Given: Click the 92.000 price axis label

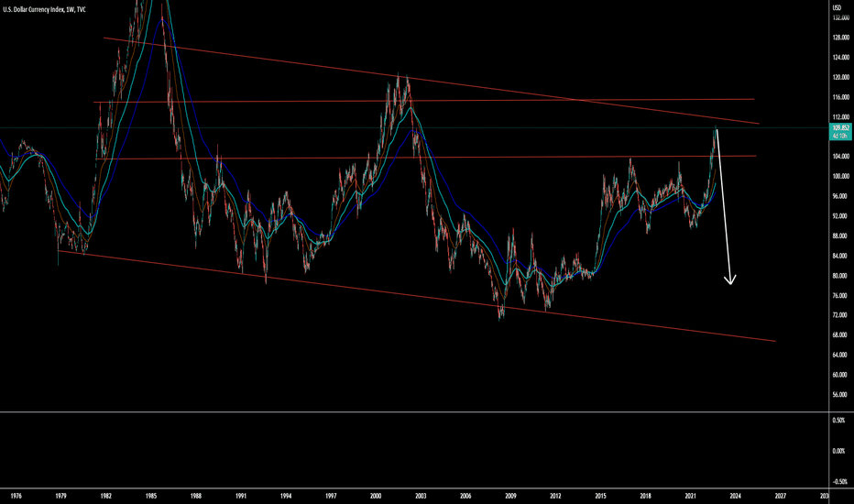Looking at the screenshot, I should (x=839, y=216).
